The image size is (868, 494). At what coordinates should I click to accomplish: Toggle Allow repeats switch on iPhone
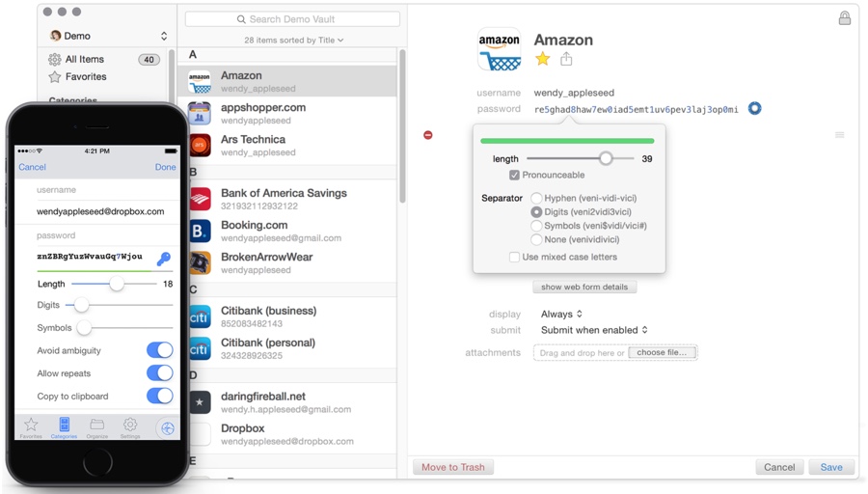tap(160, 372)
